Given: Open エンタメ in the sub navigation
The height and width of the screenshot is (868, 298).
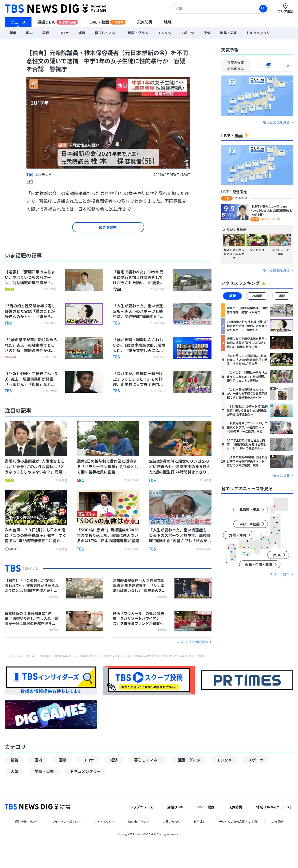Looking at the screenshot, I should pyautogui.click(x=164, y=33).
